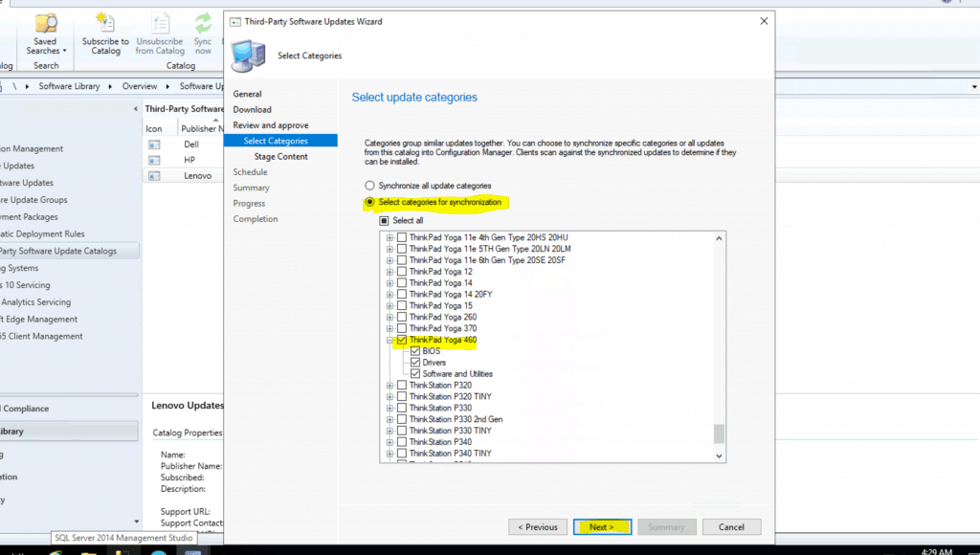
Task: Check the ThinkPad Yoga 260 checkbox
Action: click(402, 318)
